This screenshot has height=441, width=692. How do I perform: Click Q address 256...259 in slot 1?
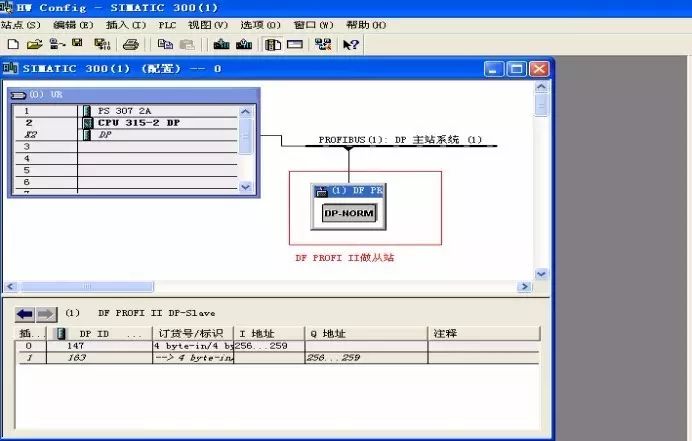tap(366, 358)
